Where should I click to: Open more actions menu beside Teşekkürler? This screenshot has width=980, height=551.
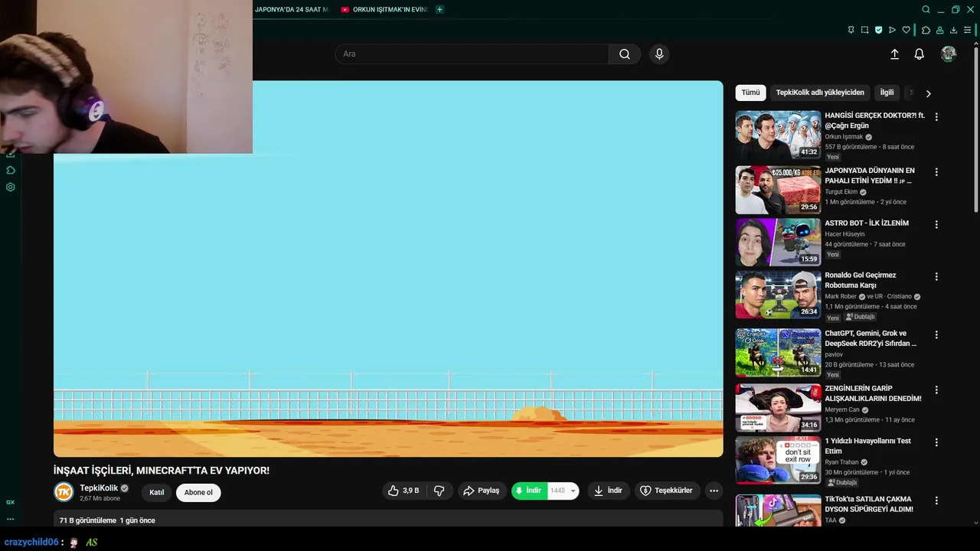[714, 491]
